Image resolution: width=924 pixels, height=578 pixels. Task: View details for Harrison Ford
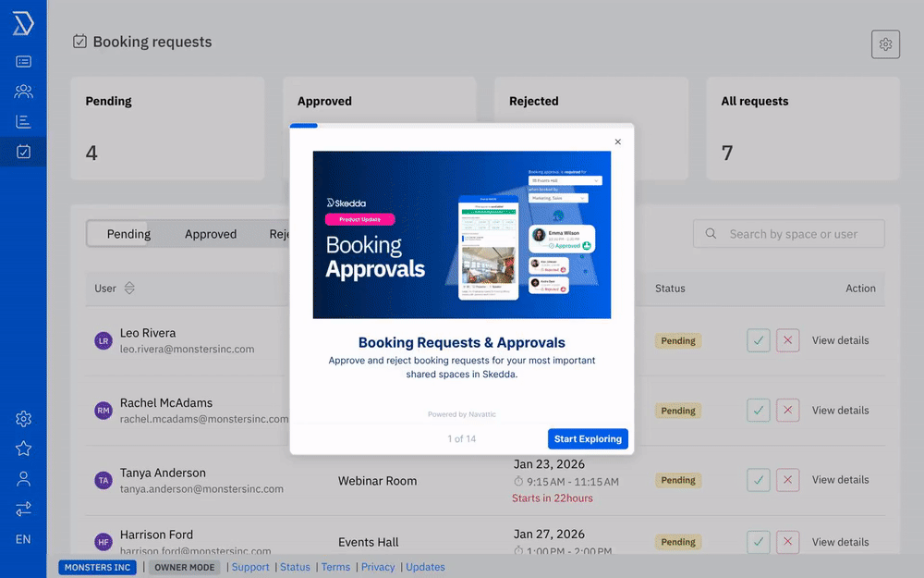point(840,541)
